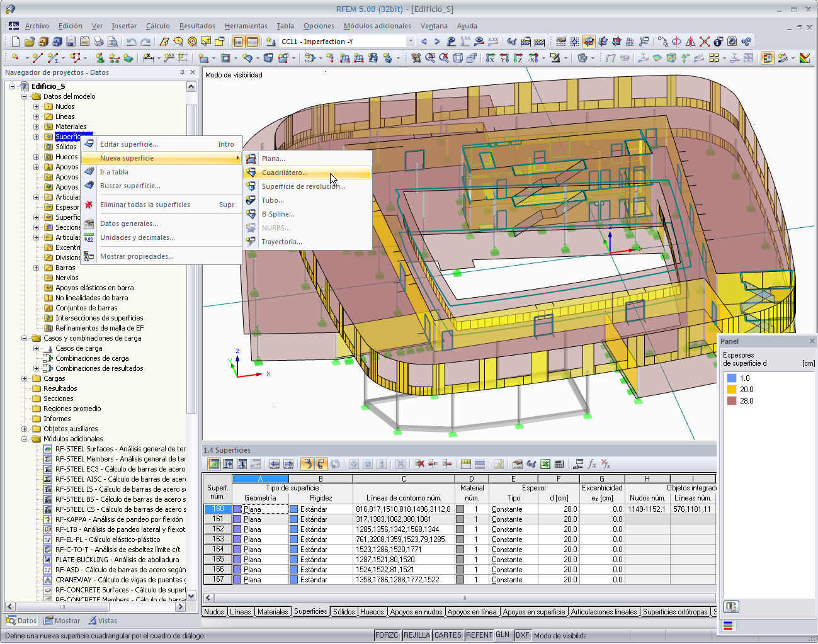This screenshot has width=818, height=644.
Task: Expand the Cargas tree node
Action: pyautogui.click(x=24, y=378)
